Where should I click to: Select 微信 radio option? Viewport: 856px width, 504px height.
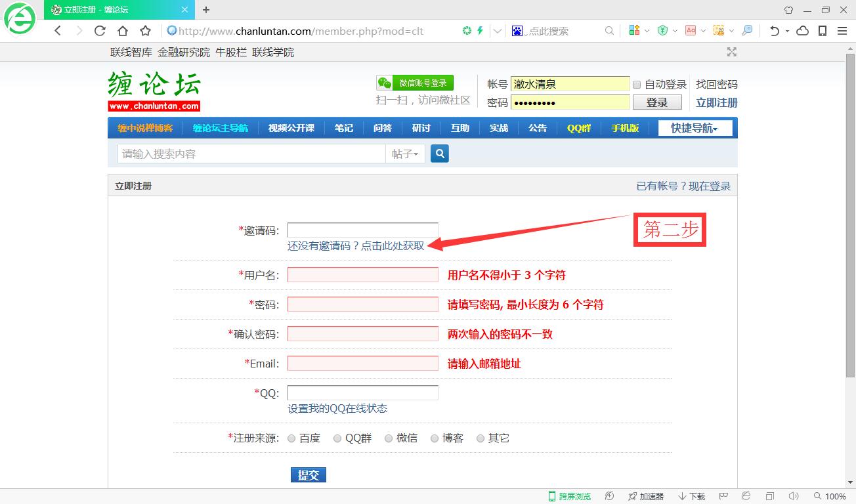coord(389,438)
